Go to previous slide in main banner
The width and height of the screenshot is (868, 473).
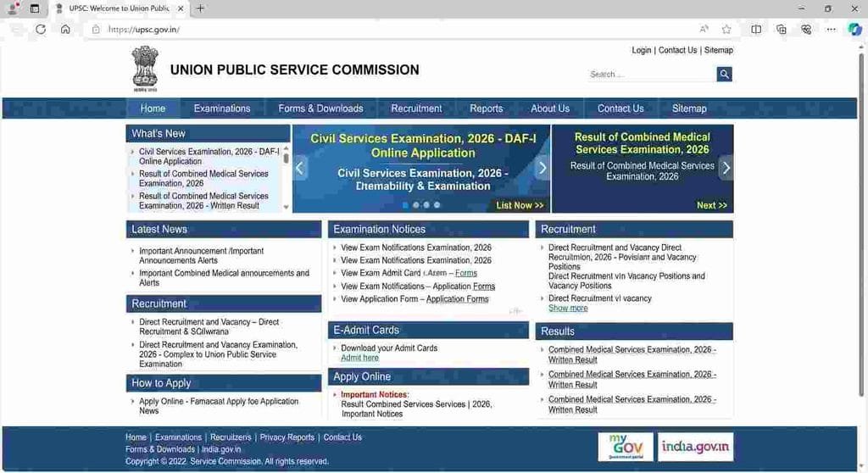299,168
